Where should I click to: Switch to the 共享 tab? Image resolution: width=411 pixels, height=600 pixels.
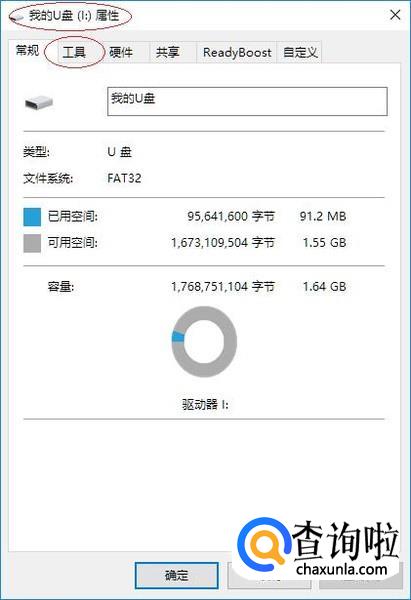(168, 52)
